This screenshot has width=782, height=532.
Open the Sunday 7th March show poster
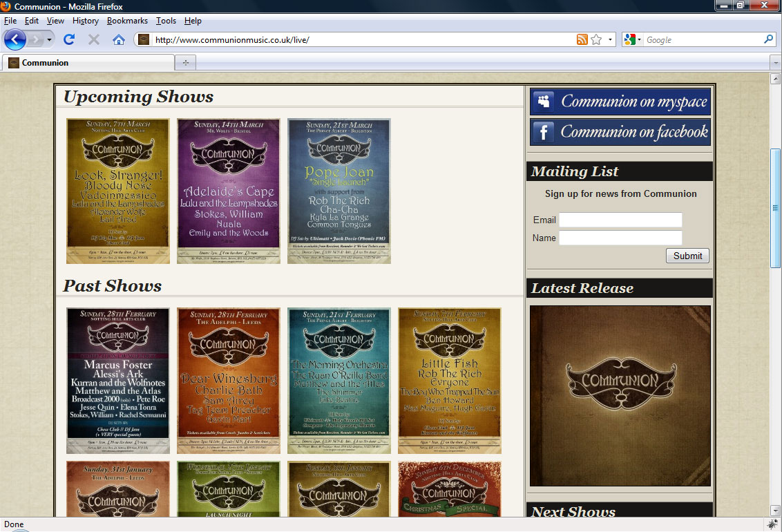[118, 191]
